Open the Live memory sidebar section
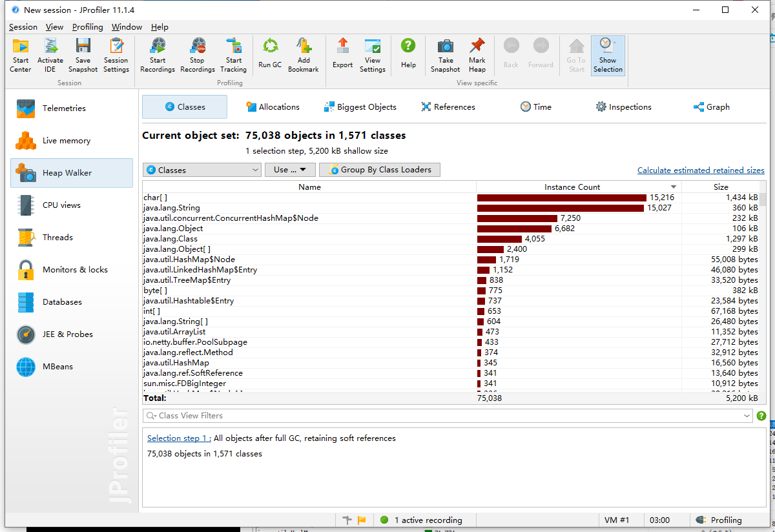The height and width of the screenshot is (532, 775). [72, 141]
